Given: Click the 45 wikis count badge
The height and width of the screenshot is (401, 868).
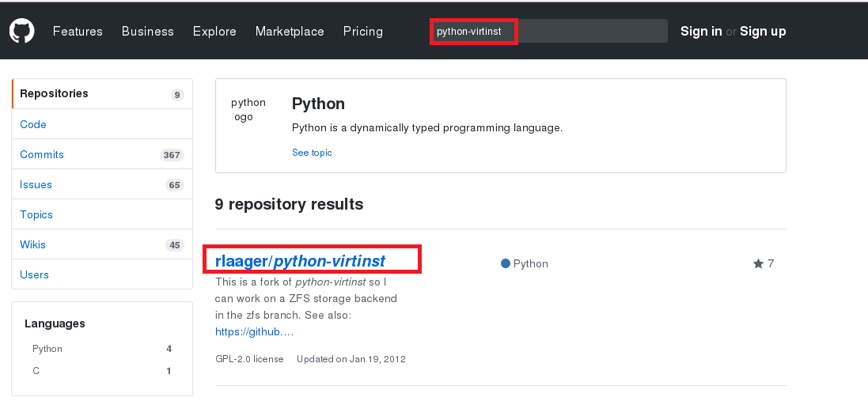Looking at the screenshot, I should (x=174, y=244).
